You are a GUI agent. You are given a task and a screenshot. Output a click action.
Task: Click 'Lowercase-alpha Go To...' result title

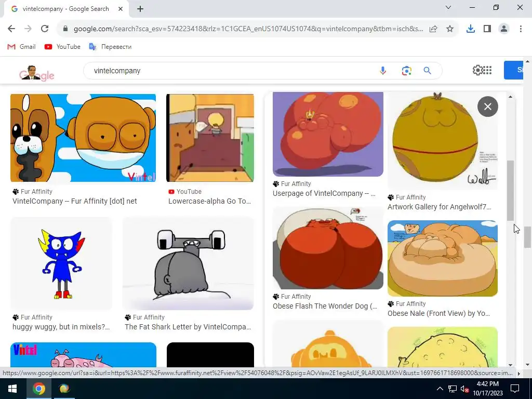tap(210, 201)
